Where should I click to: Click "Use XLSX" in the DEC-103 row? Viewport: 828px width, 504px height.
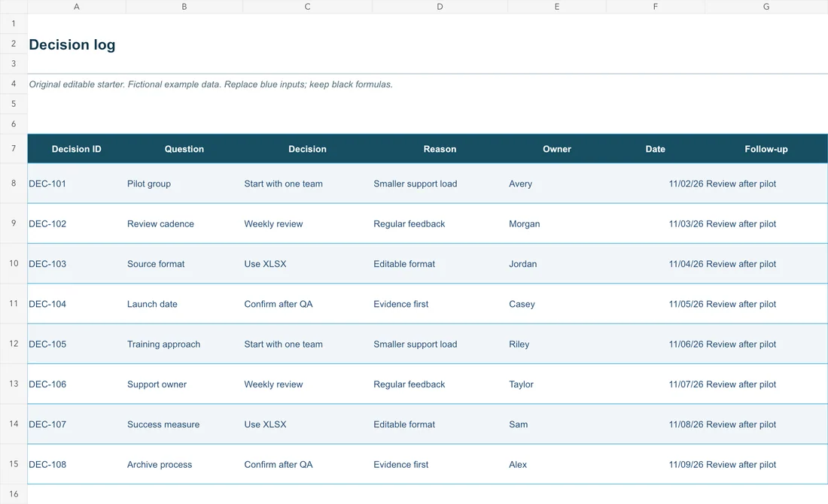pyautogui.click(x=265, y=264)
